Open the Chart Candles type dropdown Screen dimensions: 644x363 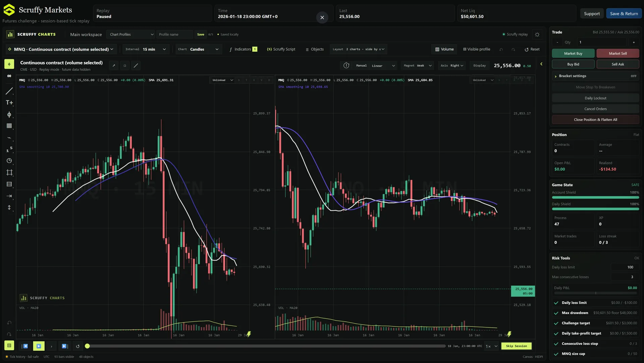coord(199,49)
